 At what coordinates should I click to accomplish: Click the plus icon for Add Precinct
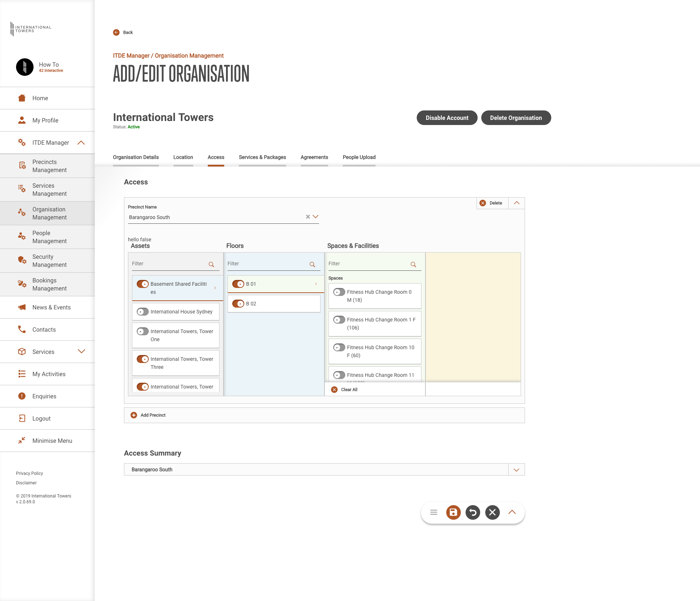134,415
